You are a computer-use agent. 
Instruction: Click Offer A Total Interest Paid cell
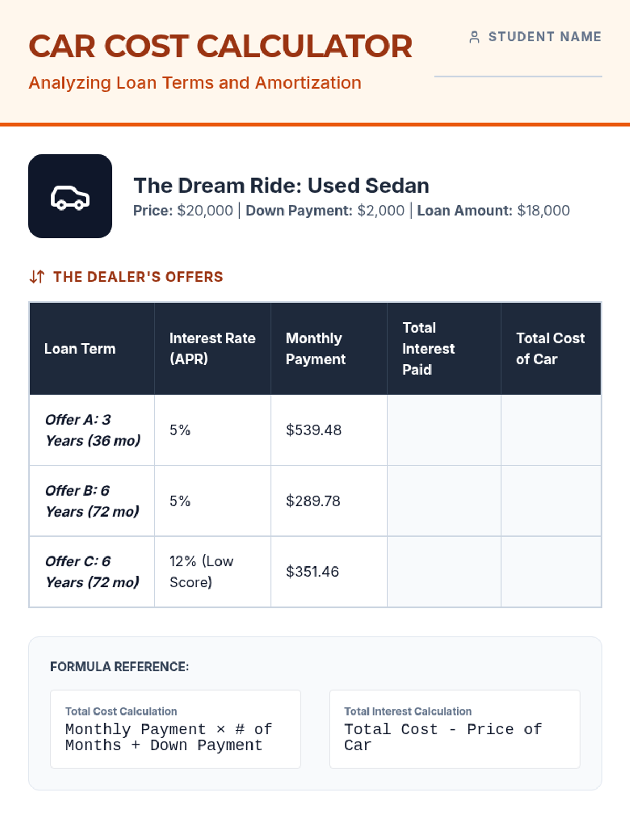pos(444,430)
